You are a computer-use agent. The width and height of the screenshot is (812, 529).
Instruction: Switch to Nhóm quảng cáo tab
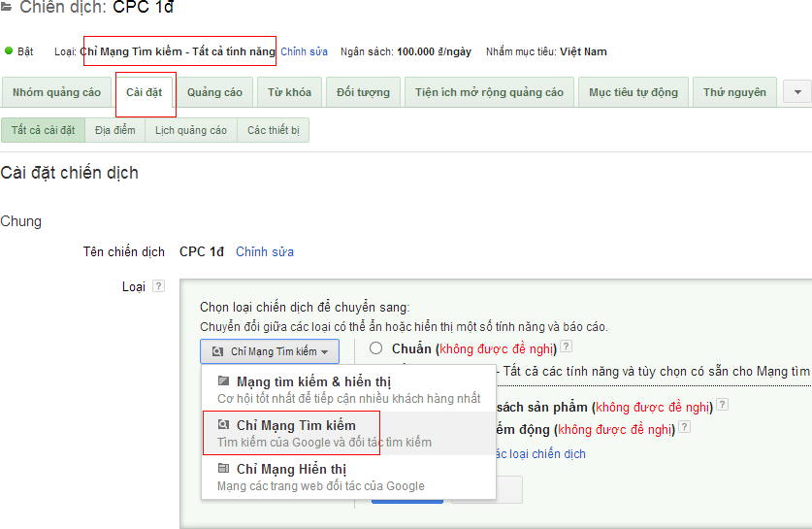tap(56, 92)
